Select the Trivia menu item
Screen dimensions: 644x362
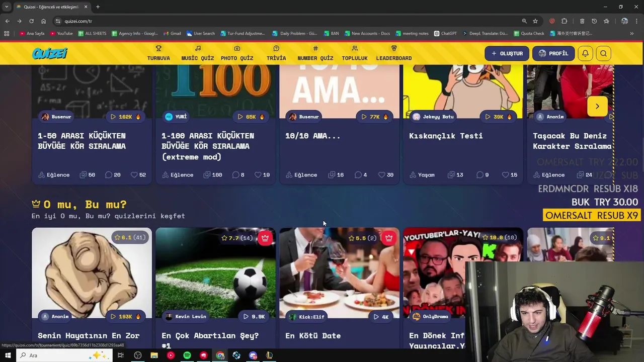tap(276, 53)
